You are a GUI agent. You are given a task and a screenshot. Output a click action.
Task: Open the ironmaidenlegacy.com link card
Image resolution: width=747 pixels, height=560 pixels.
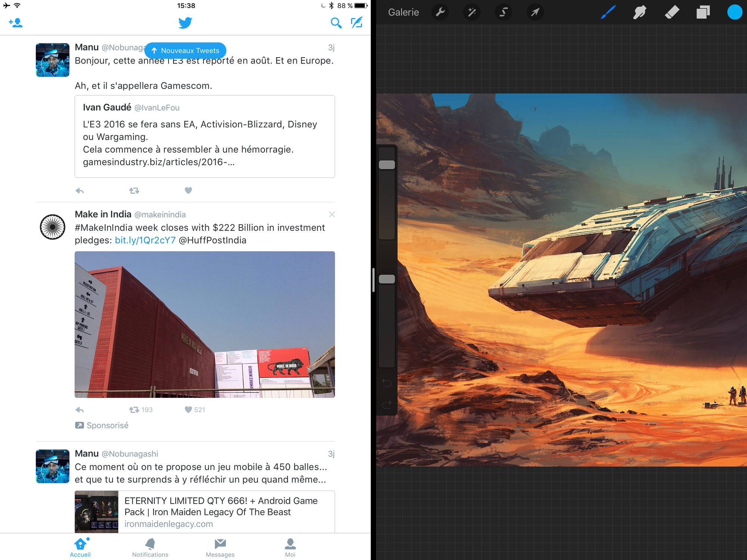coord(205,512)
